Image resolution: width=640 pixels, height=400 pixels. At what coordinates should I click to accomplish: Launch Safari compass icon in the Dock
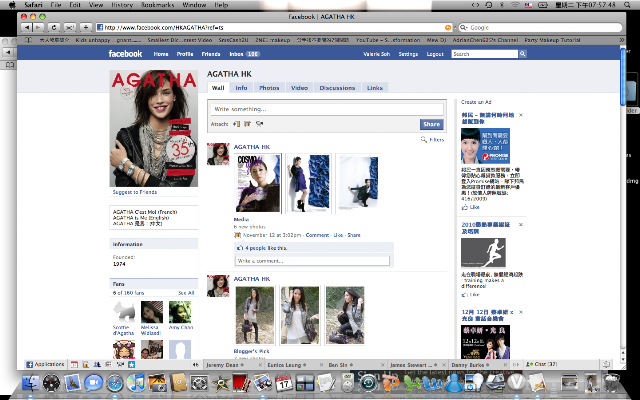tap(115, 383)
